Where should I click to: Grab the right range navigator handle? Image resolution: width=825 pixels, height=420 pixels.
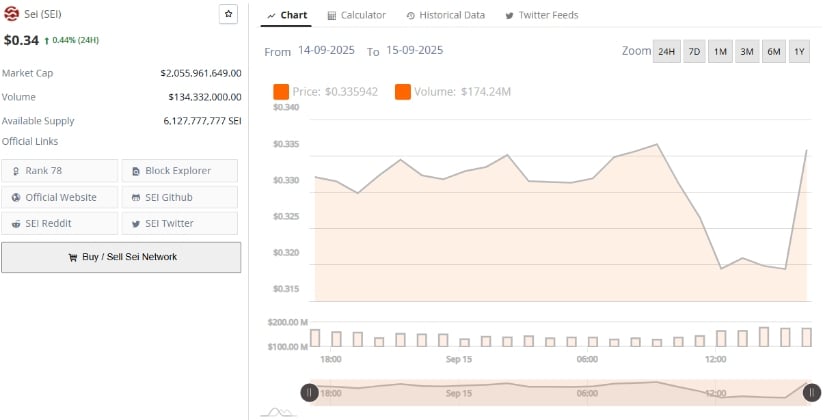tap(812, 393)
